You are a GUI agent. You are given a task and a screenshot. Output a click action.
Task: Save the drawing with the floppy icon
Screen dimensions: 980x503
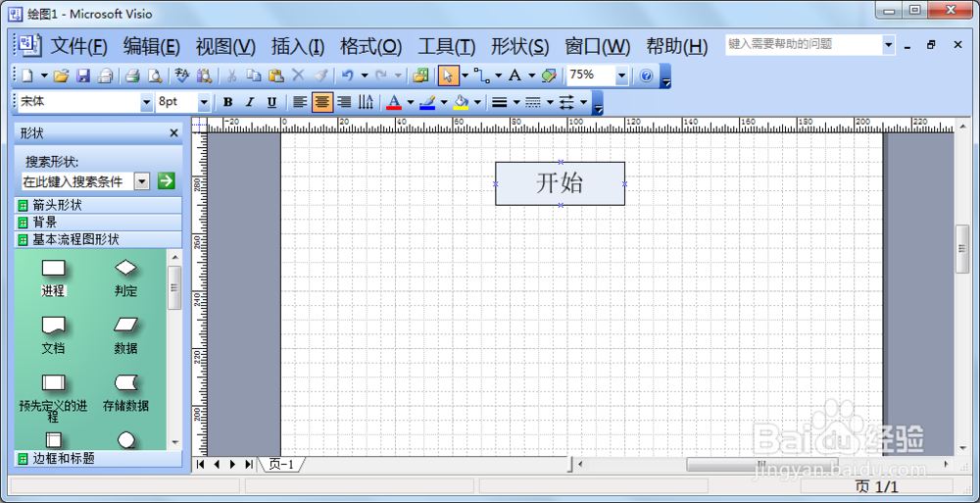tap(83, 76)
